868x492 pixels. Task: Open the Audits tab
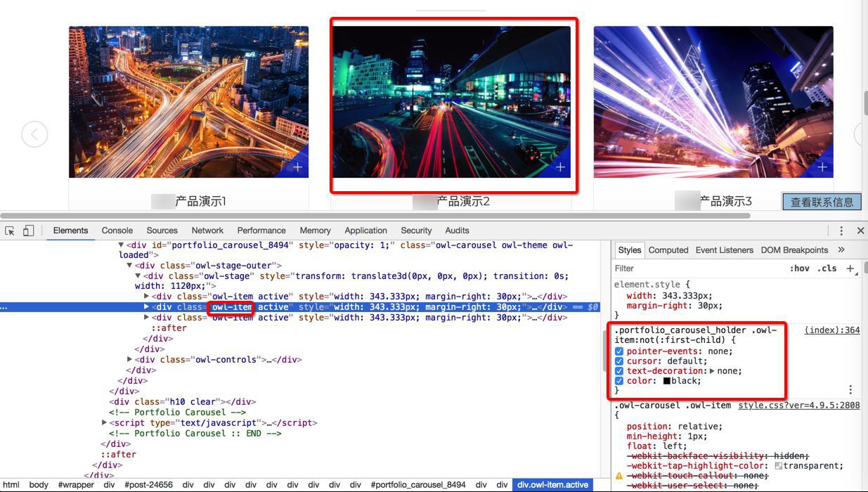coord(457,231)
